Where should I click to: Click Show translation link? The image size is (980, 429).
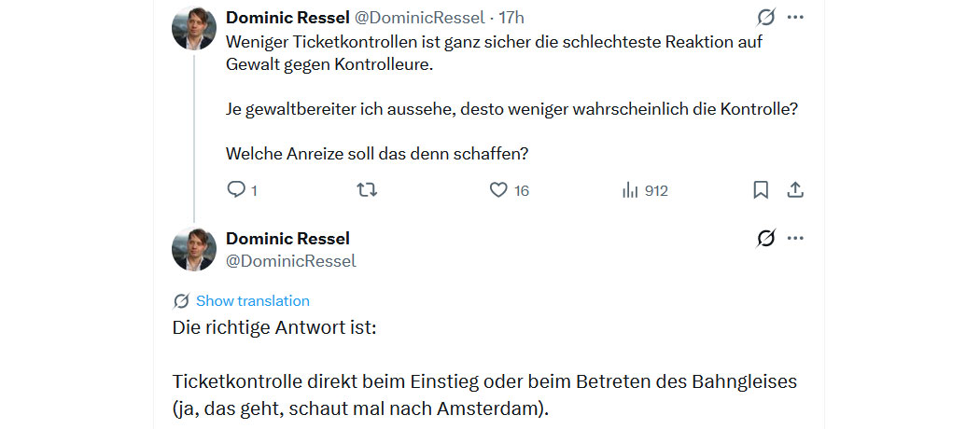(x=252, y=300)
